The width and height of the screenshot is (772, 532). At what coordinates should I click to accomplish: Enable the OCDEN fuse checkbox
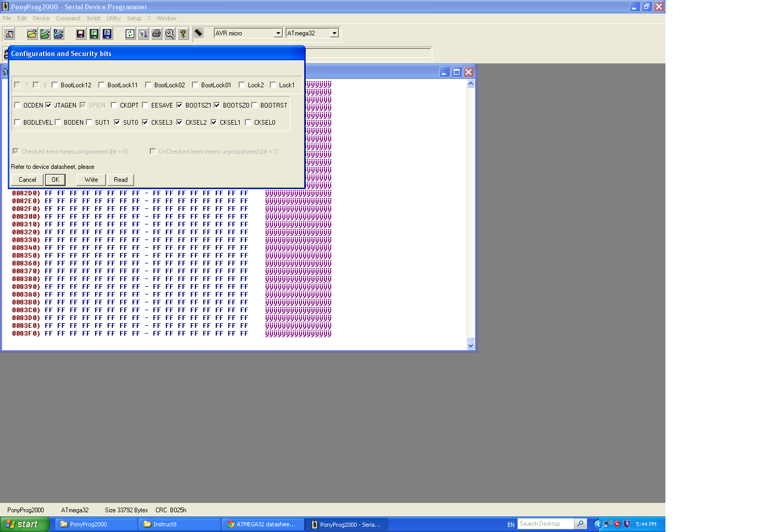[17, 105]
